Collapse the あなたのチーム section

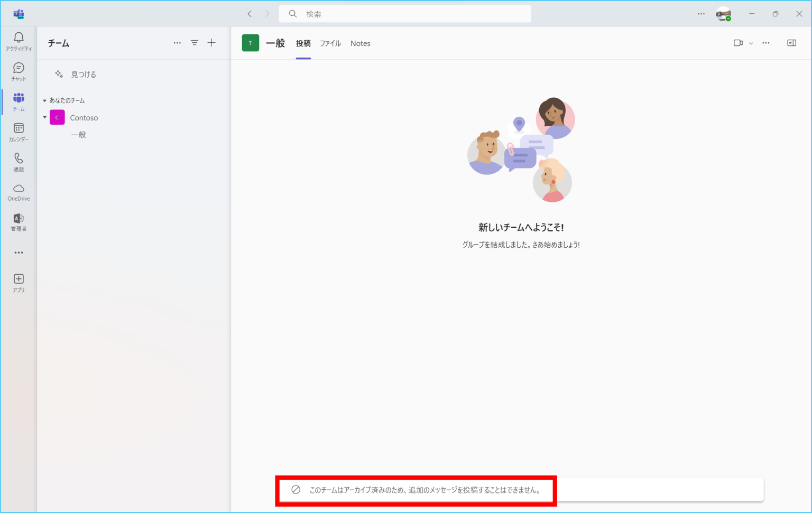[45, 100]
